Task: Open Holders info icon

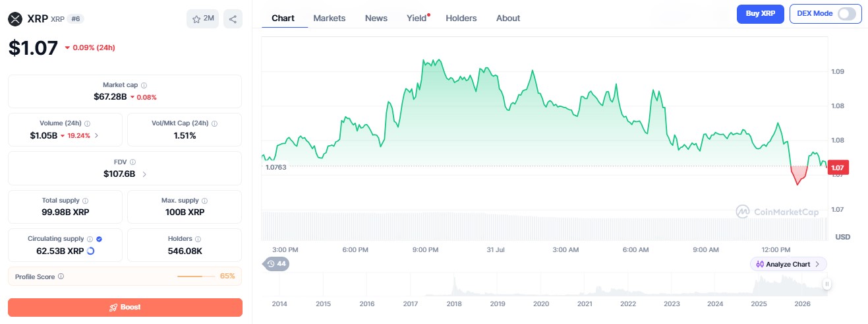Action: [x=198, y=239]
